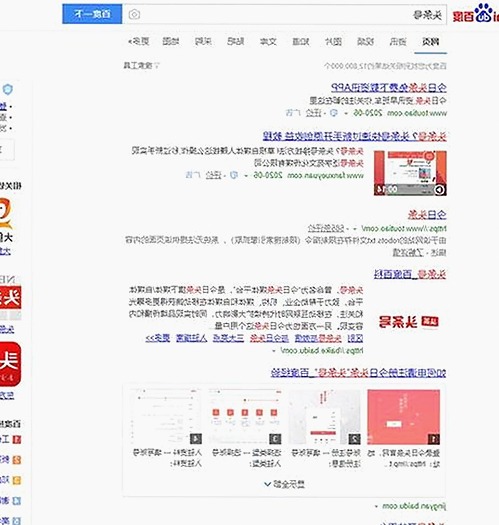499x525 pixels.
Task: Select the 网页 tab
Action: pos(430,42)
